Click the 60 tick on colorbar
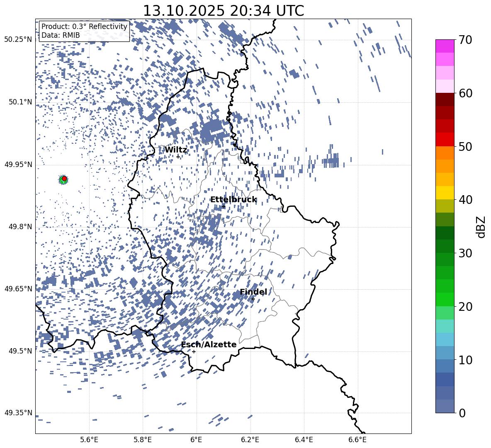This screenshot has width=491, height=448. [x=465, y=93]
